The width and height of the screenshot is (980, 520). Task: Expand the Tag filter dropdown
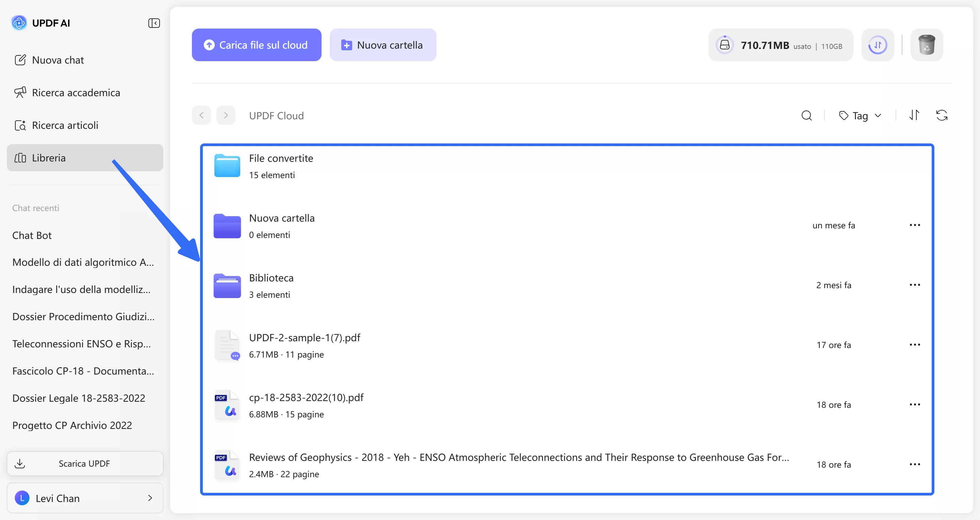(x=860, y=116)
